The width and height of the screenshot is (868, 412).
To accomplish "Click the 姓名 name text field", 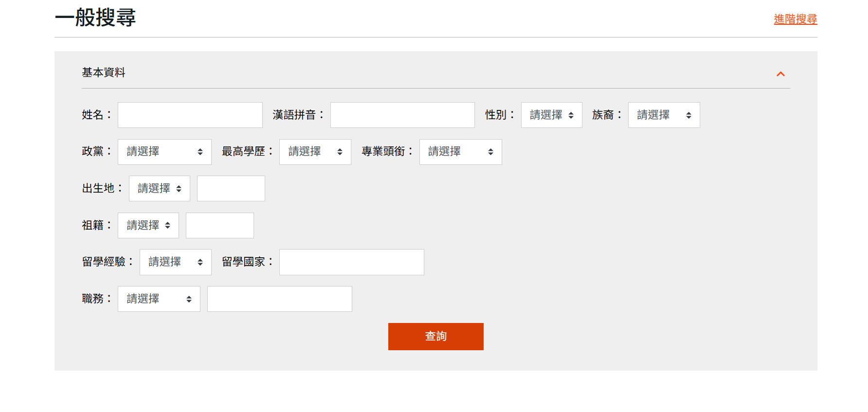I will 190,115.
